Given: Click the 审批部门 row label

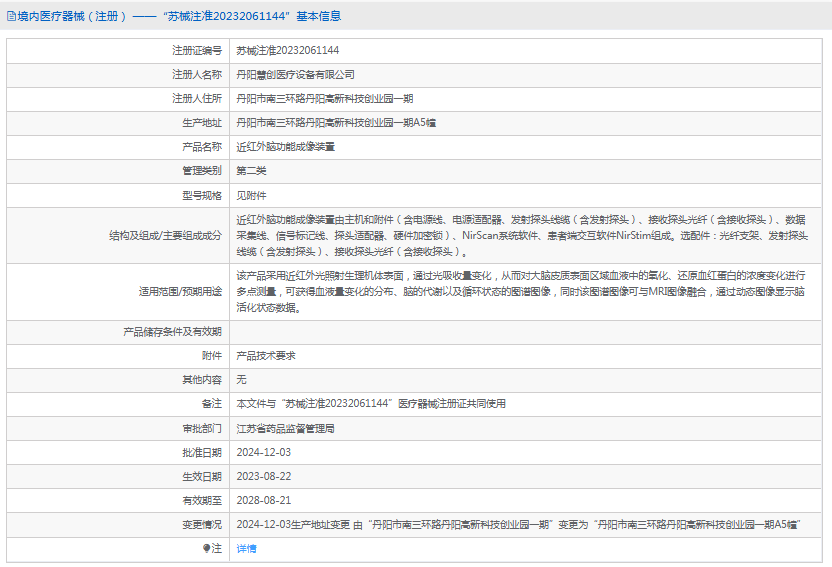Looking at the screenshot, I should [x=202, y=429].
